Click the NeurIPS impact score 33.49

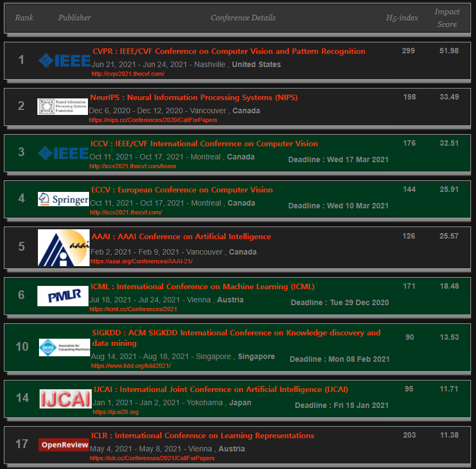pyautogui.click(x=449, y=97)
